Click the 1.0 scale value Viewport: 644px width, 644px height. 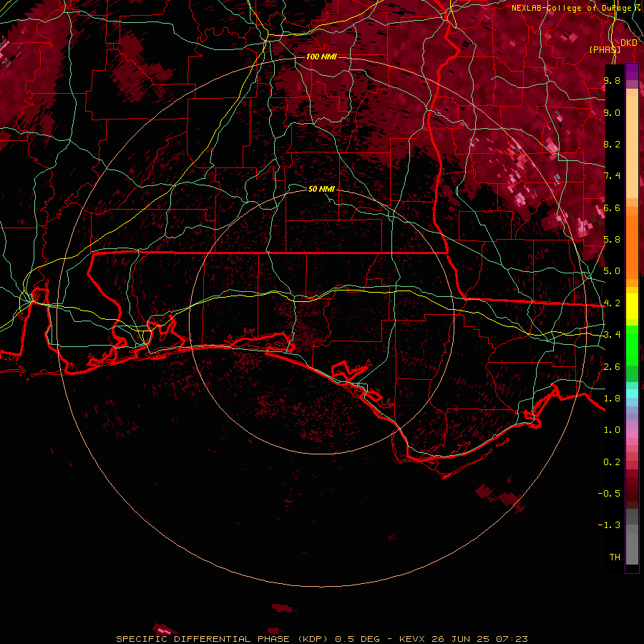pyautogui.click(x=612, y=430)
